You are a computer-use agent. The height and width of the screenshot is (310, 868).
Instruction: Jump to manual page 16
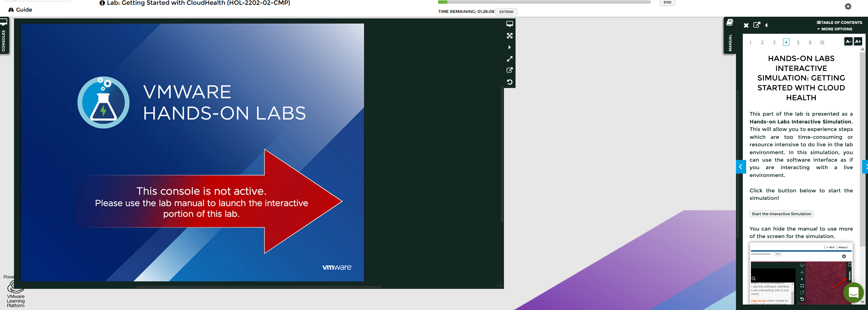tap(822, 42)
